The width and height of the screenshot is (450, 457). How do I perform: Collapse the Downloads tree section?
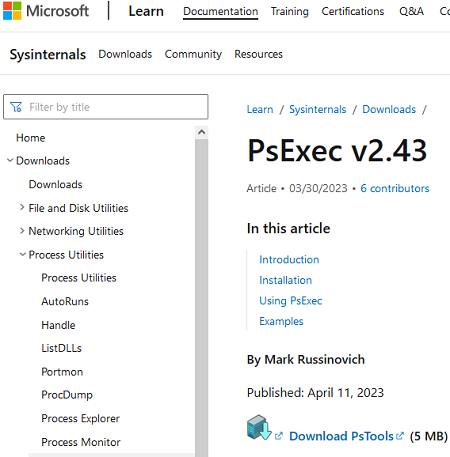click(10, 161)
